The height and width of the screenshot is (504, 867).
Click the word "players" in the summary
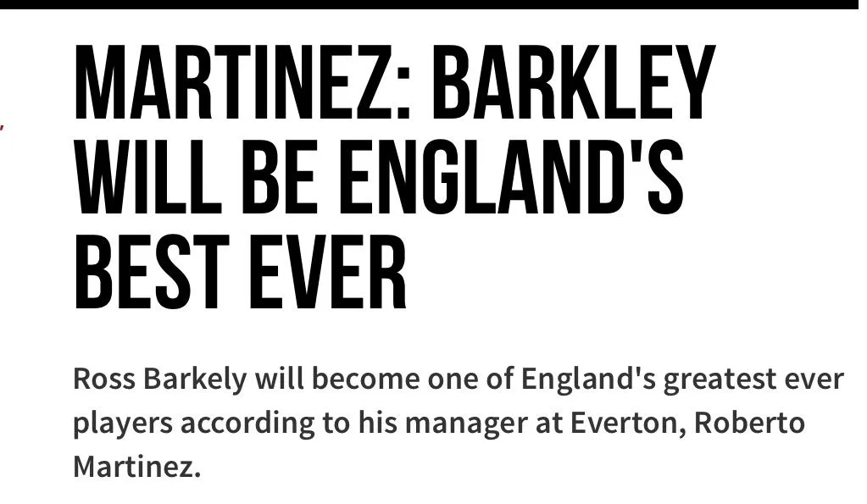click(122, 423)
